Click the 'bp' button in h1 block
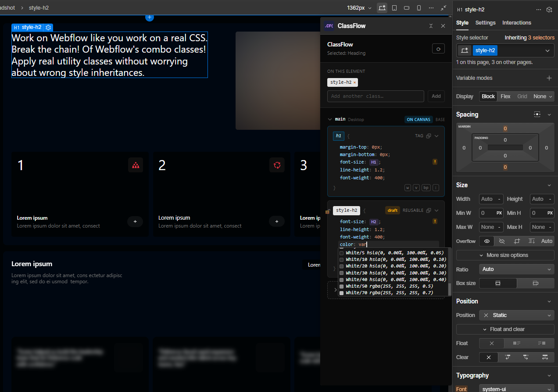The width and height of the screenshot is (558, 392). (426, 188)
